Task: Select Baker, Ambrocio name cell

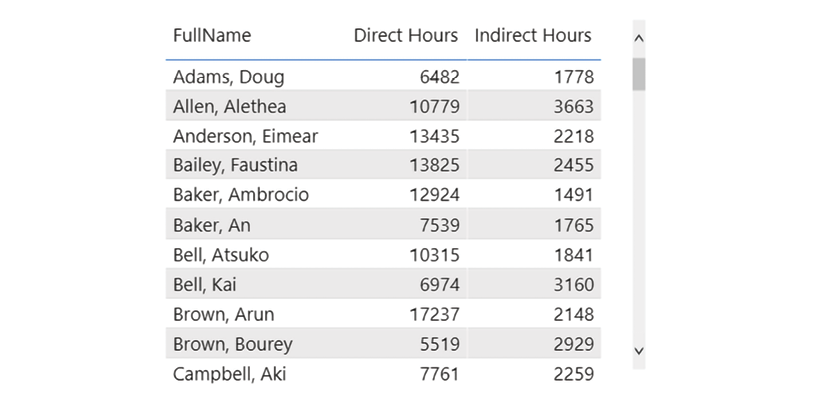Action: pyautogui.click(x=241, y=195)
